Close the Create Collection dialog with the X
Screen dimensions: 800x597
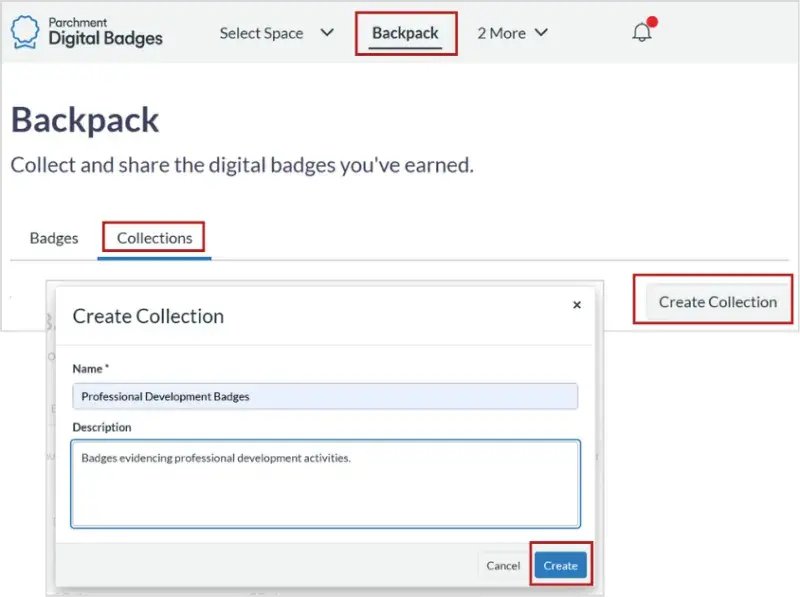click(x=577, y=305)
